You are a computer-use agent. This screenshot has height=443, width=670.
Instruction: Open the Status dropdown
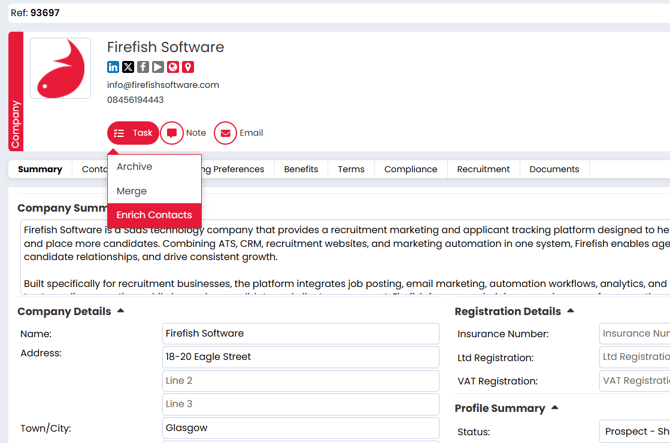[634, 432]
